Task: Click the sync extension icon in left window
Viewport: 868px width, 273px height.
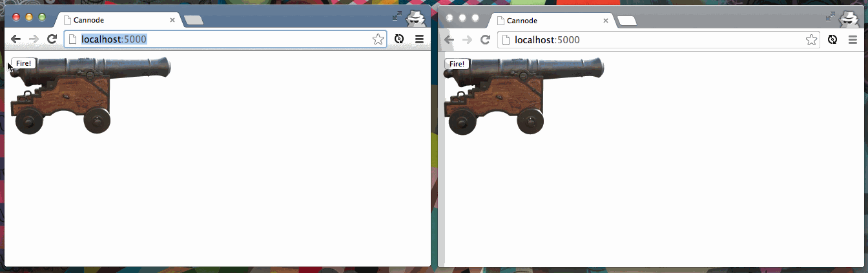Action: coord(399,39)
